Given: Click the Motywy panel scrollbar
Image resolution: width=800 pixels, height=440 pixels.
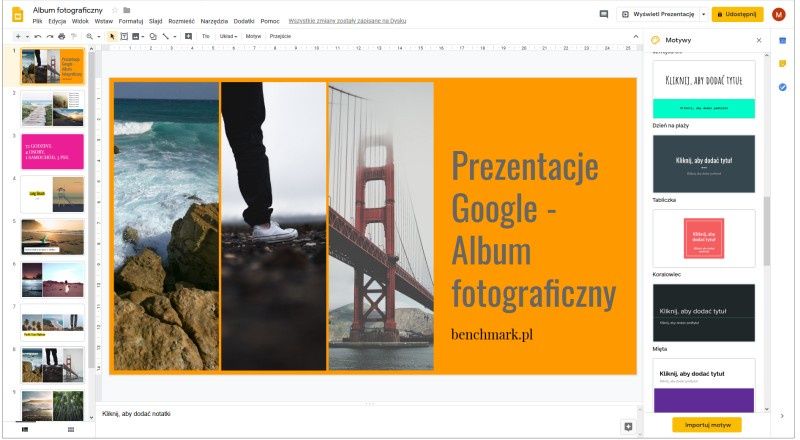Looking at the screenshot, I should tap(766, 231).
